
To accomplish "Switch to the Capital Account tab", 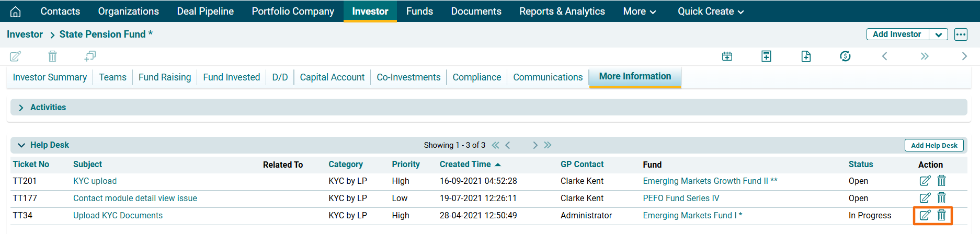I will coord(332,77).
